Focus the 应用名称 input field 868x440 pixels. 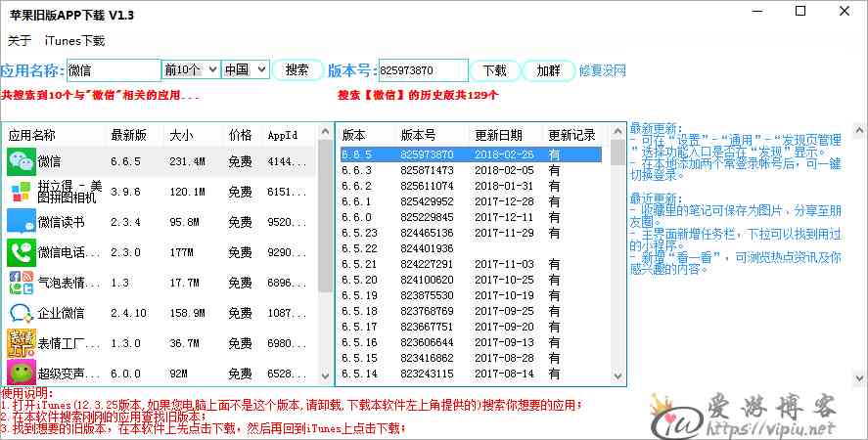(114, 70)
